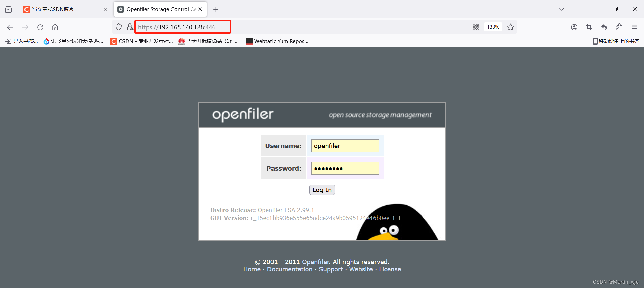The height and width of the screenshot is (288, 644).
Task: Minimize the browser window
Action: pos(597,9)
